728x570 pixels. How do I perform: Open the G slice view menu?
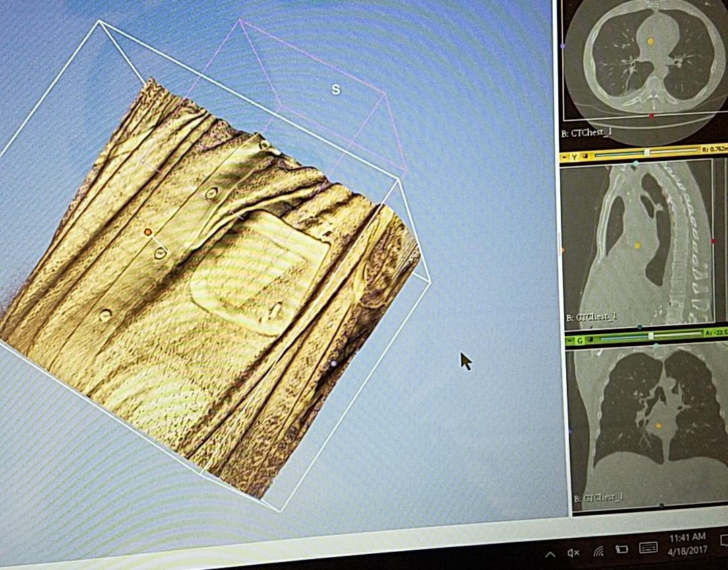click(x=580, y=341)
